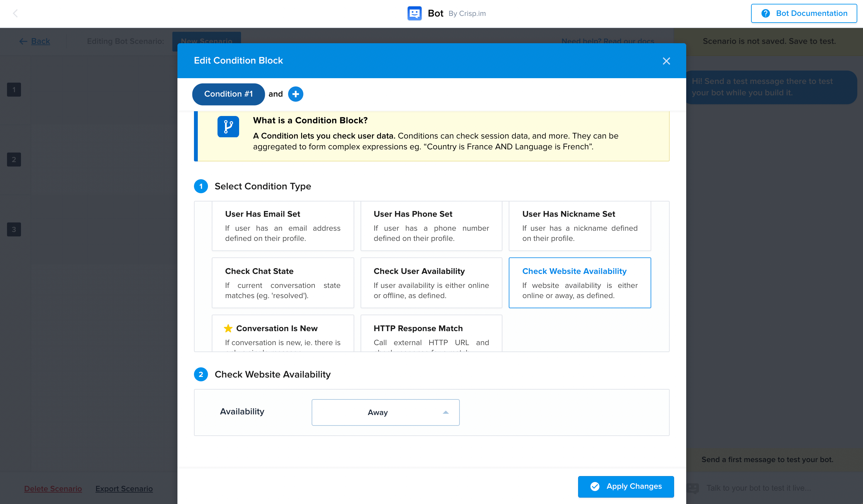Click the blue circled number 2 icon

pos(201,374)
